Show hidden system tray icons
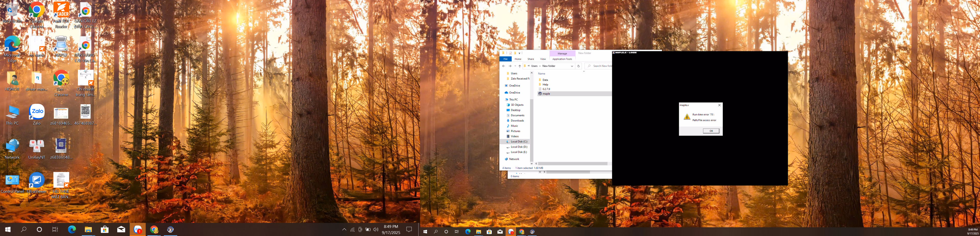Image resolution: width=980 pixels, height=236 pixels. pyautogui.click(x=344, y=230)
